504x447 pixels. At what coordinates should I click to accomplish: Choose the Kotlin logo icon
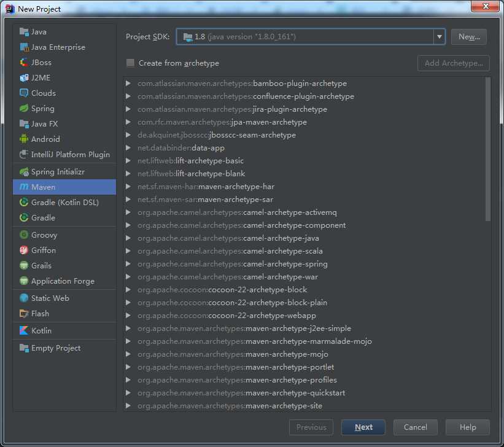(x=24, y=330)
